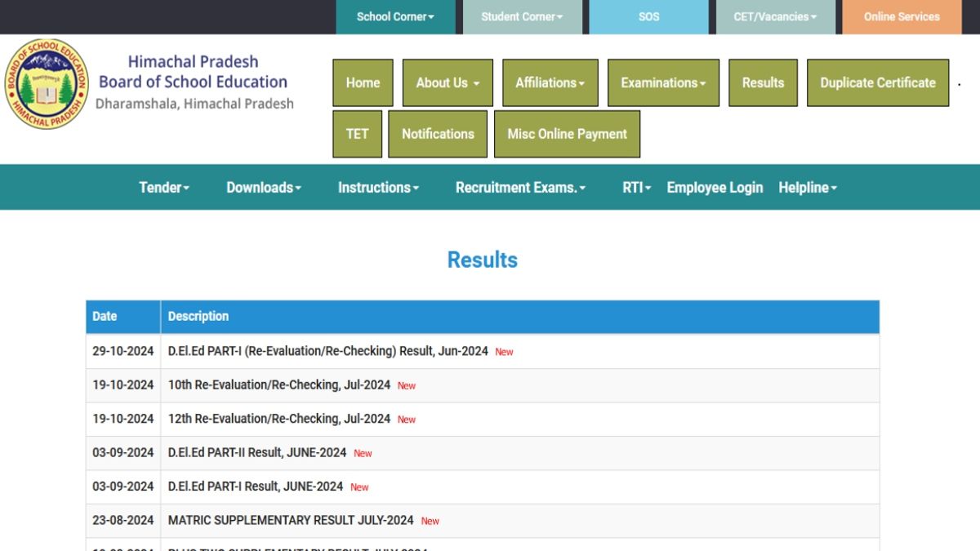Viewport: 980px width, 551px height.
Task: Open the Duplicate Certificate page
Action: pyautogui.click(x=878, y=82)
